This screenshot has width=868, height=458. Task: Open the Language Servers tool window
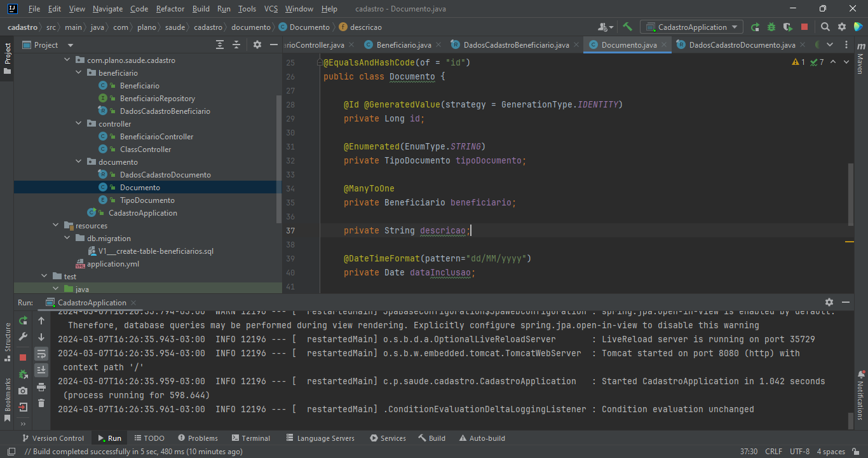320,438
